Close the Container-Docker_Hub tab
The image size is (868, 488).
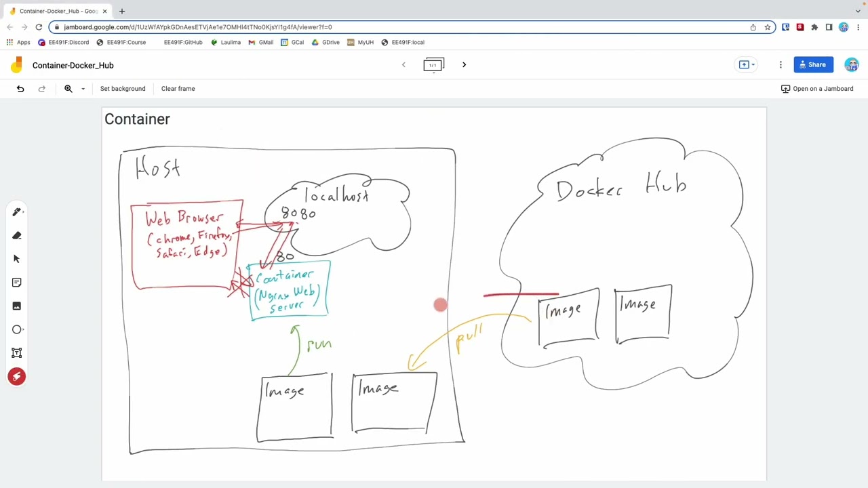point(104,11)
